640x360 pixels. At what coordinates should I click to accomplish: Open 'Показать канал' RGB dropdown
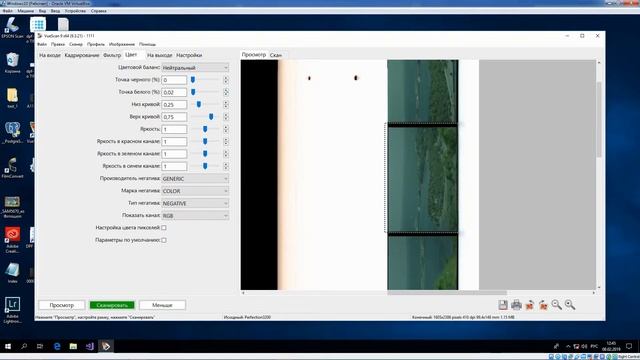coord(195,215)
